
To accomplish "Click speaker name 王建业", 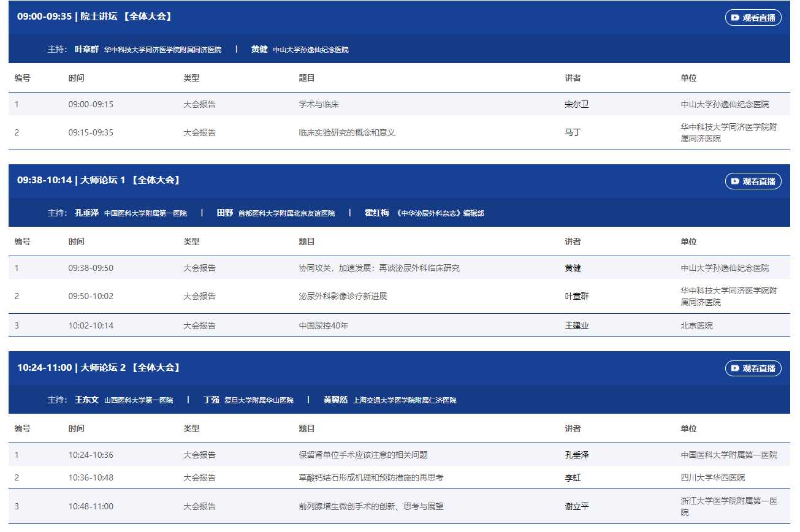I will (577, 325).
